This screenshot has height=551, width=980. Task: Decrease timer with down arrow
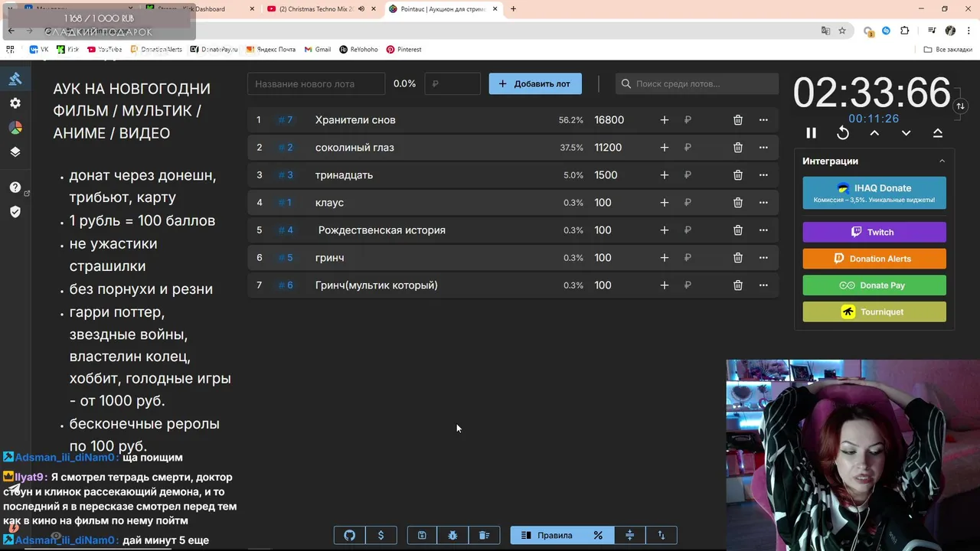[x=906, y=133]
